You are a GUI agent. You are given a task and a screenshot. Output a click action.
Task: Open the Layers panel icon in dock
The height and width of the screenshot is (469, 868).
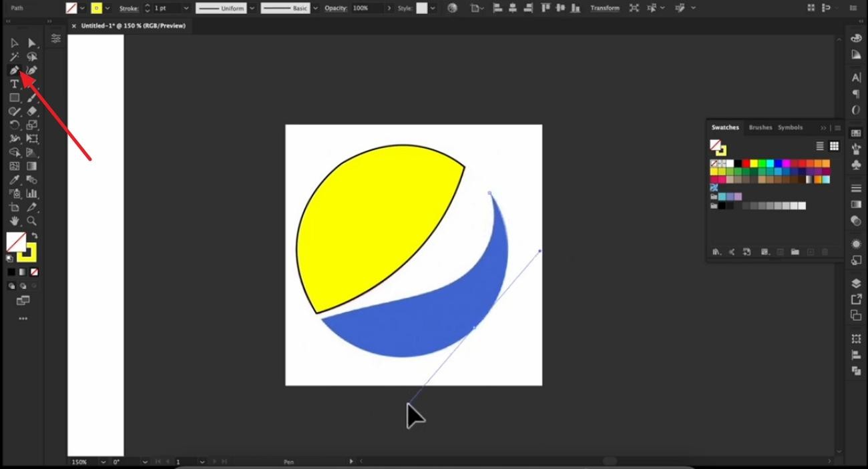pyautogui.click(x=856, y=284)
